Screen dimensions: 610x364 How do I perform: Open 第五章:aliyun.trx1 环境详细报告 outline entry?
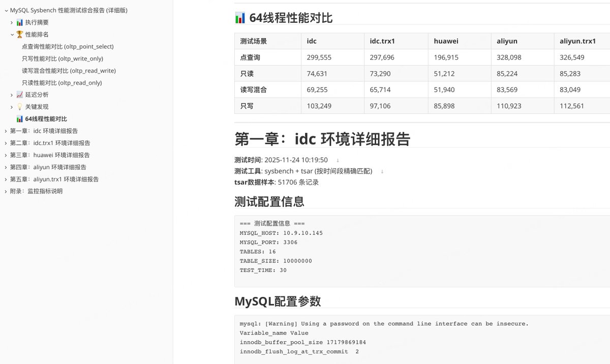coord(54,179)
